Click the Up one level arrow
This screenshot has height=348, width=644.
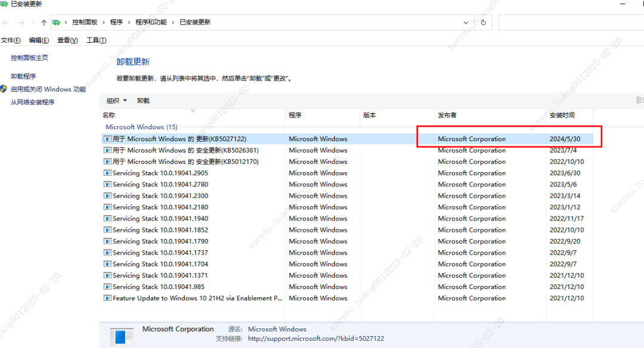pyautogui.click(x=44, y=23)
